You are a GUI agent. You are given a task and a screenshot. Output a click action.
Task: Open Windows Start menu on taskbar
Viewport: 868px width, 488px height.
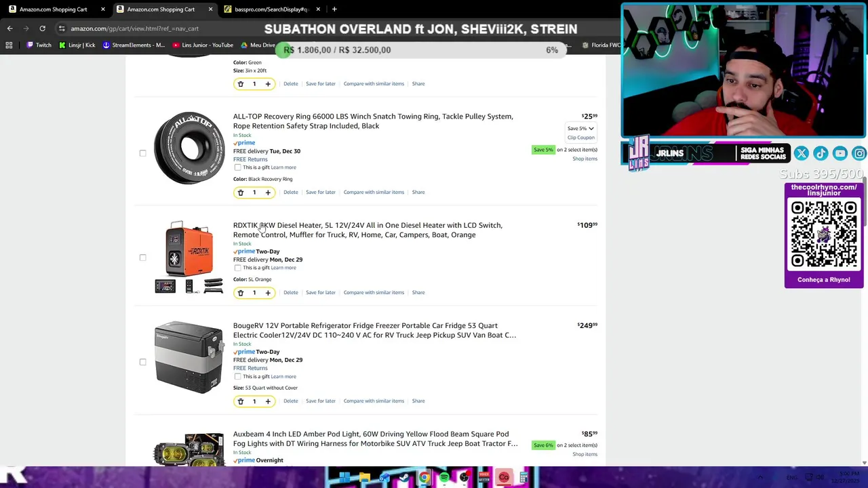(x=344, y=478)
